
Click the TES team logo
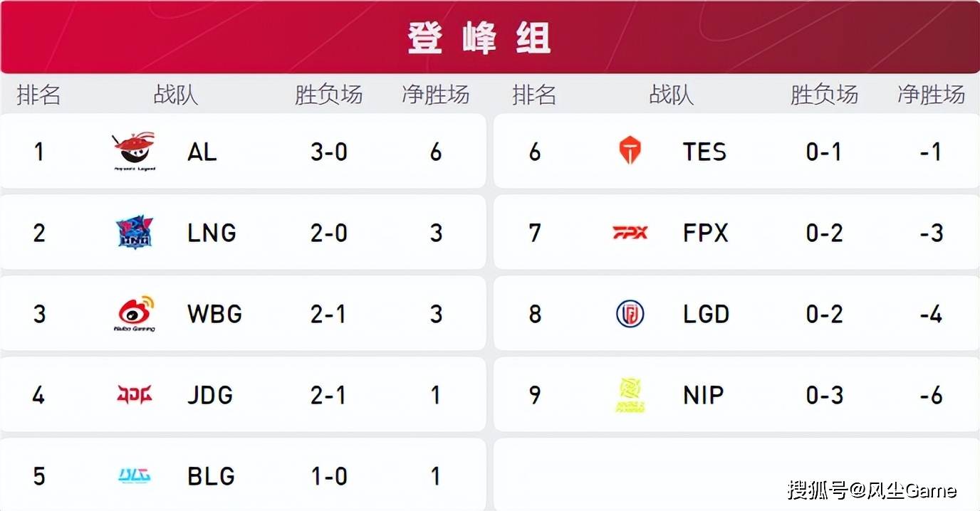coord(630,152)
